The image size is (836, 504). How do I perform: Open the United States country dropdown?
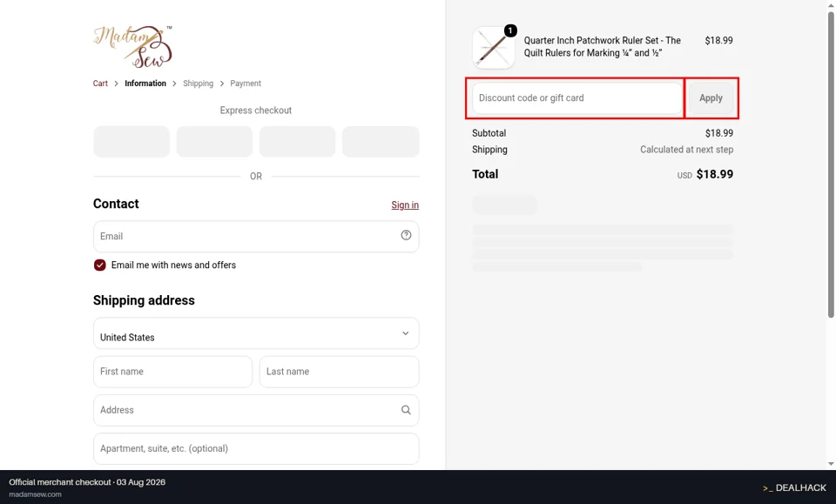pos(256,333)
